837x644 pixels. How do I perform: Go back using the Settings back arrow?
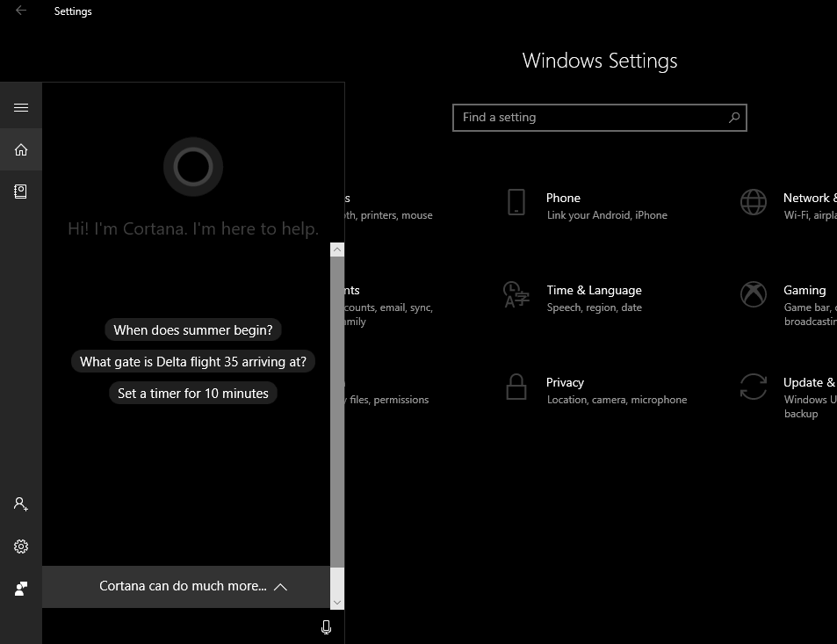pyautogui.click(x=21, y=11)
